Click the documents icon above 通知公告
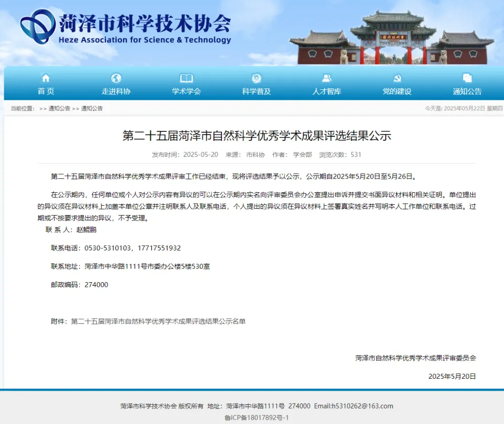This screenshot has height=424, width=504. click(x=467, y=78)
